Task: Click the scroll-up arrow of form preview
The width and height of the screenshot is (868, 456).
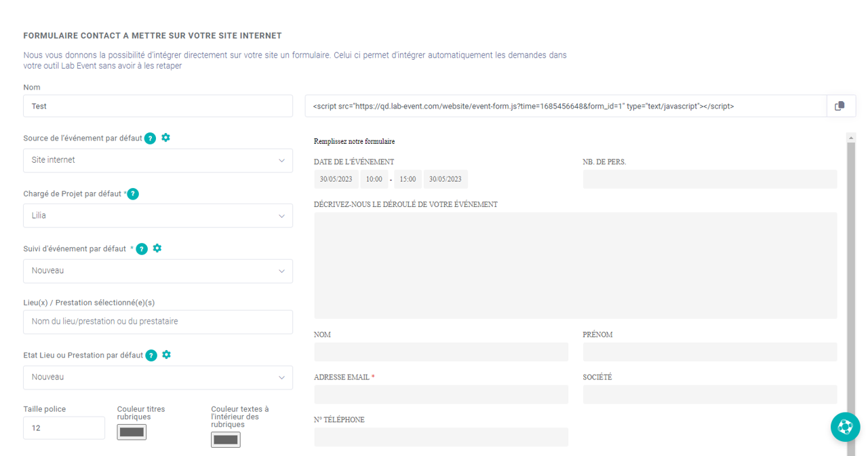Action: [x=851, y=138]
